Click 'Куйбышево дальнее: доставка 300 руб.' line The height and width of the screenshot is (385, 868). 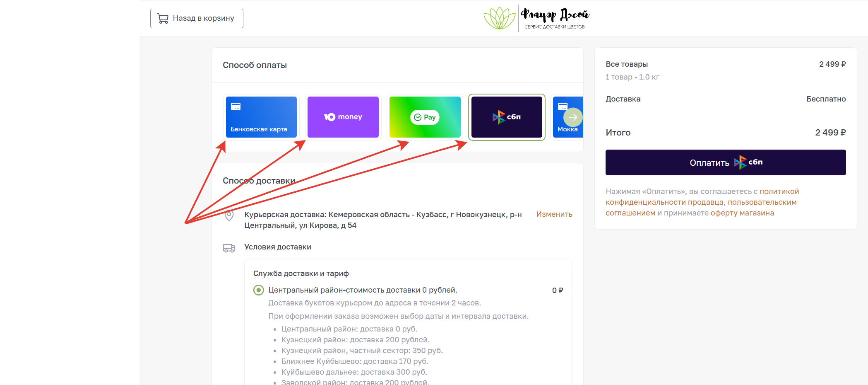(354, 372)
